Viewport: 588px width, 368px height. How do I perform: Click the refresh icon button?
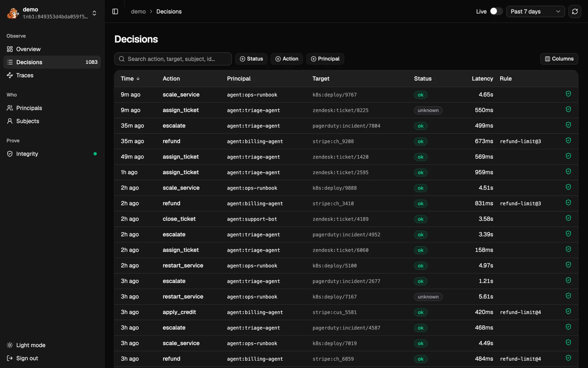point(575,11)
